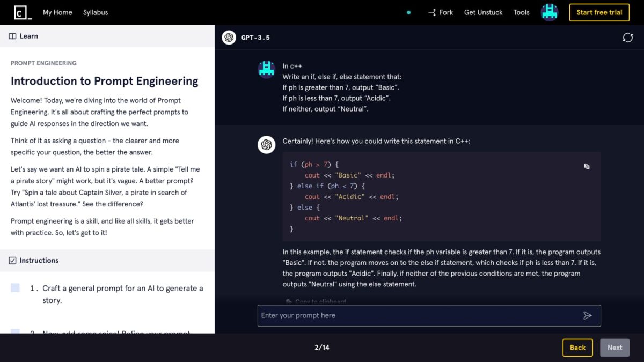
Task: Click the Instructions checkmark icon
Action: click(x=12, y=261)
